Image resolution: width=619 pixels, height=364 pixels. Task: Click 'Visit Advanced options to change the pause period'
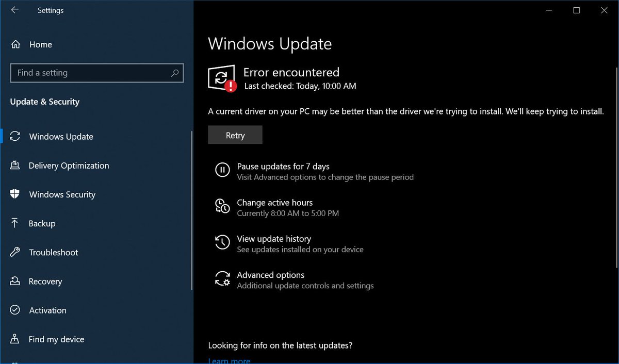coord(325,177)
